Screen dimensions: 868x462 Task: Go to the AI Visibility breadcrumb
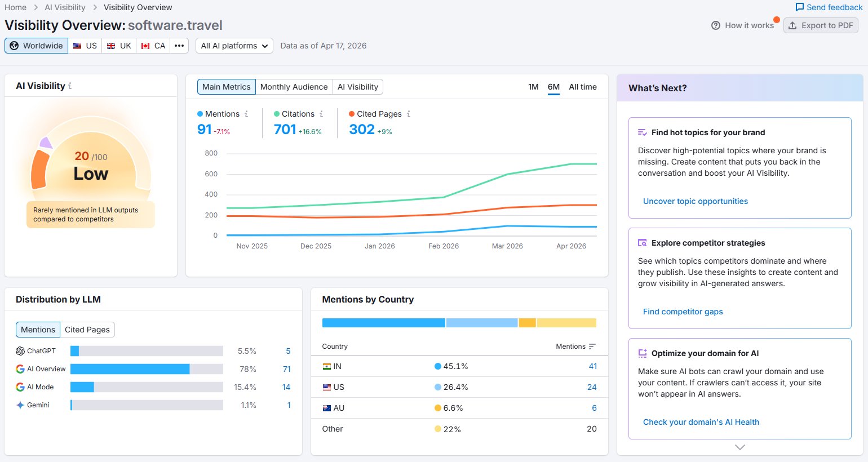[65, 7]
